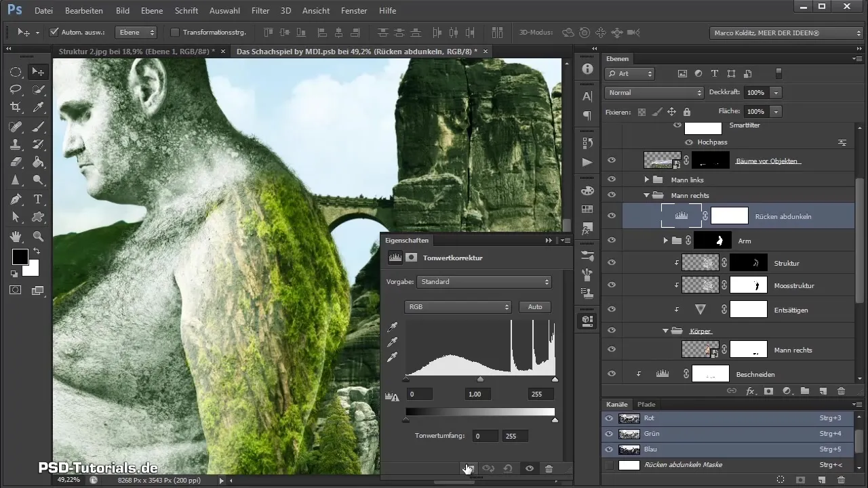Enable Transformationsstrg. checkbox
The height and width of the screenshot is (488, 868).
pyautogui.click(x=174, y=32)
